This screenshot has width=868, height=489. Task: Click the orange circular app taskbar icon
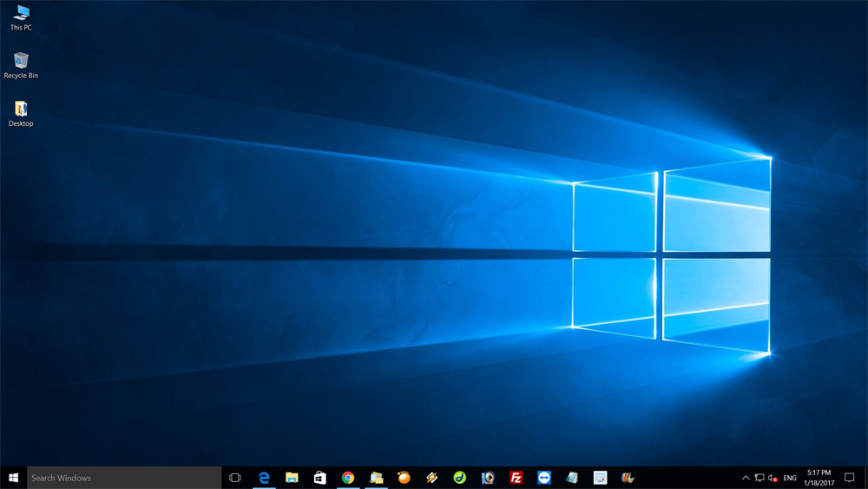(404, 478)
